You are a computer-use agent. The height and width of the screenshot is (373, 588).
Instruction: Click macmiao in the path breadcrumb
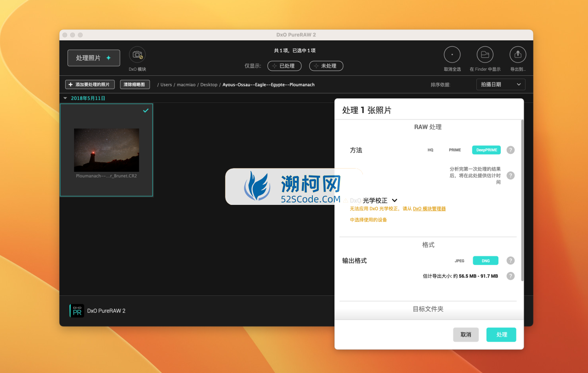tap(187, 85)
